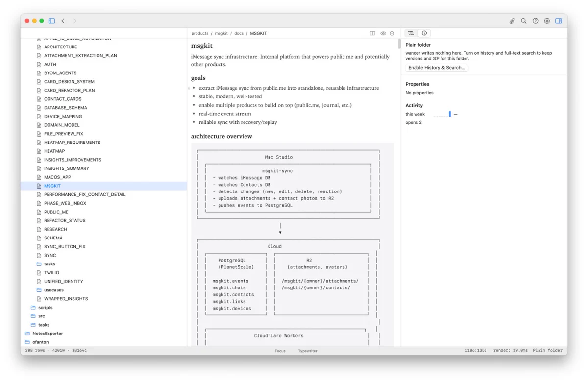Click the file icon beside UNIFIED_IDENTITY
This screenshot has height=382, width=588.
tap(39, 282)
